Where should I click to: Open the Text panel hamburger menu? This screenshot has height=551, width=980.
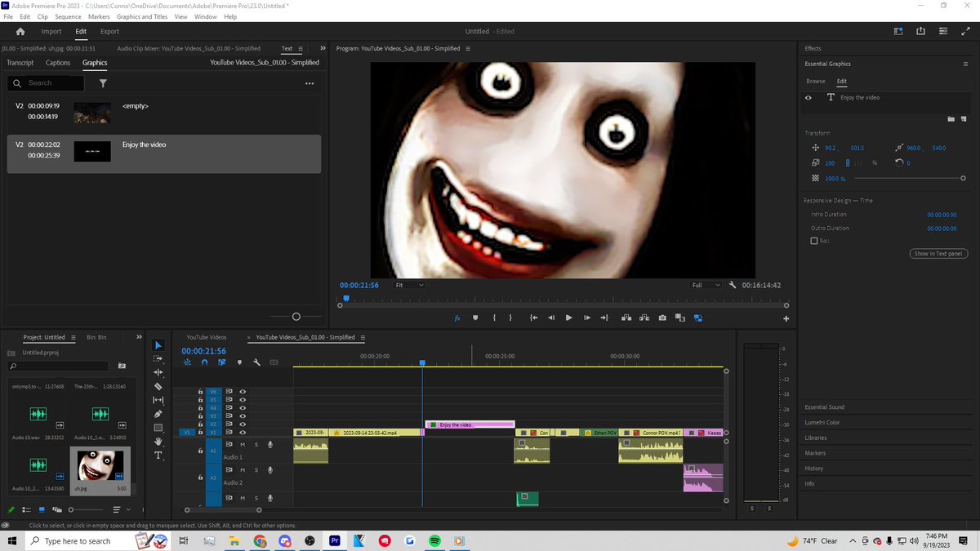301,49
